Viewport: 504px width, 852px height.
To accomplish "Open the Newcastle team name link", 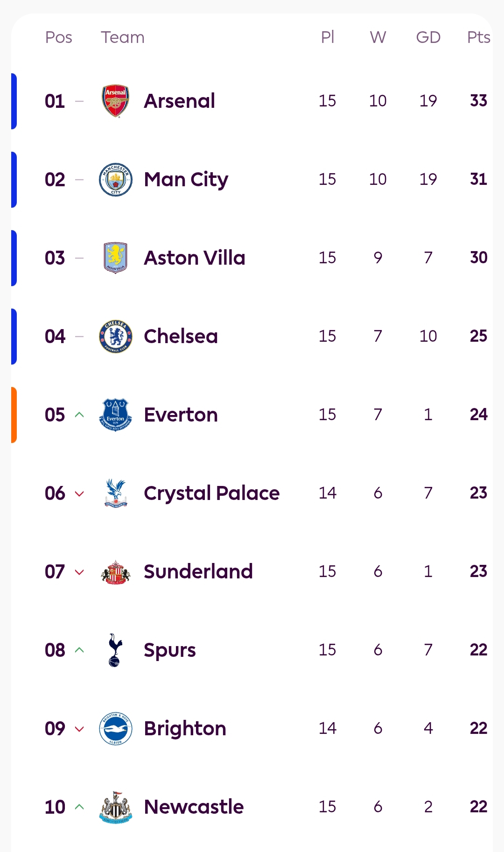I will (194, 807).
